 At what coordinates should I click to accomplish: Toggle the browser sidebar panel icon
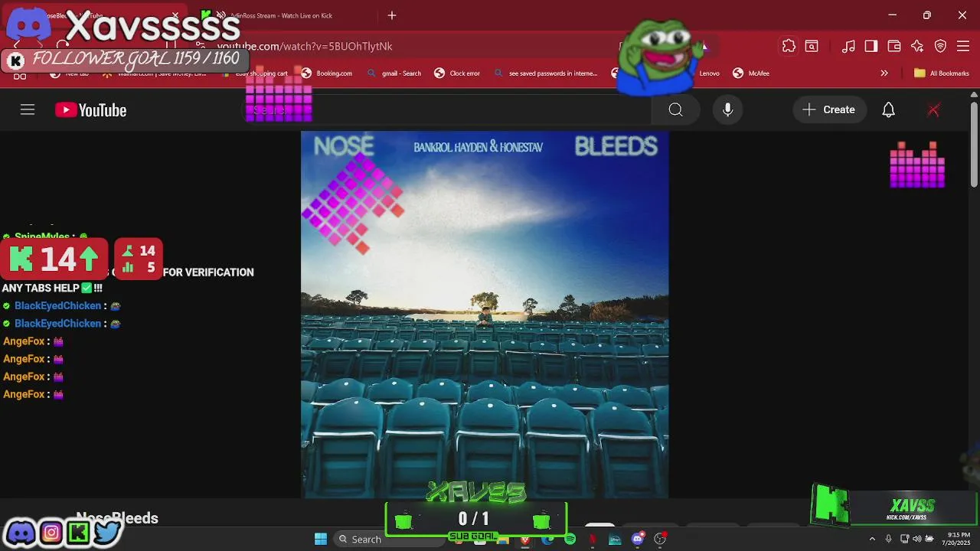click(x=871, y=46)
